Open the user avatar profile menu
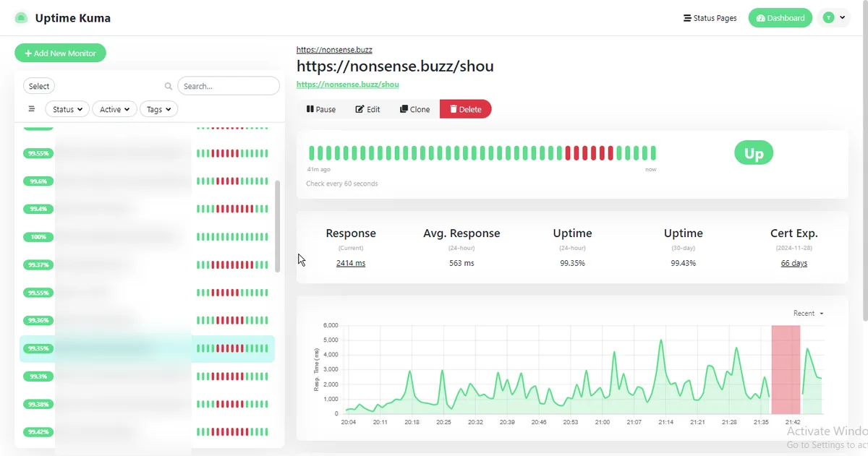 pyautogui.click(x=834, y=18)
